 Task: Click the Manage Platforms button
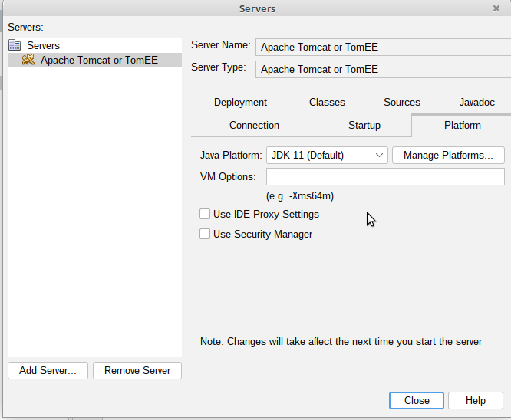click(x=448, y=156)
